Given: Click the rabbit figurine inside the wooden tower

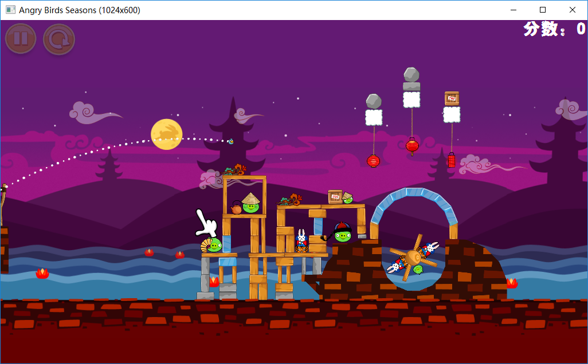Looking at the screenshot, I should click(301, 241).
